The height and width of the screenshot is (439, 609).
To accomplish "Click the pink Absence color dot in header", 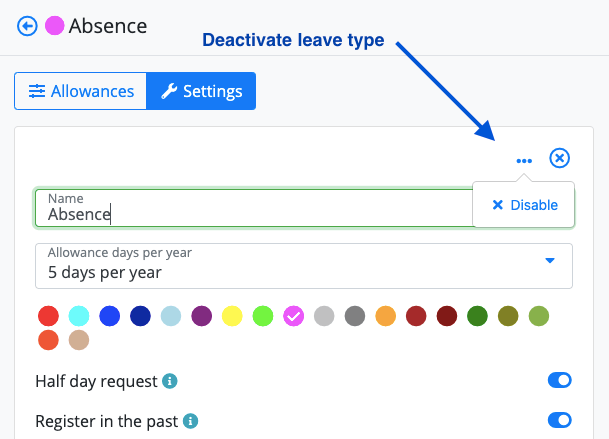I will click(54, 26).
